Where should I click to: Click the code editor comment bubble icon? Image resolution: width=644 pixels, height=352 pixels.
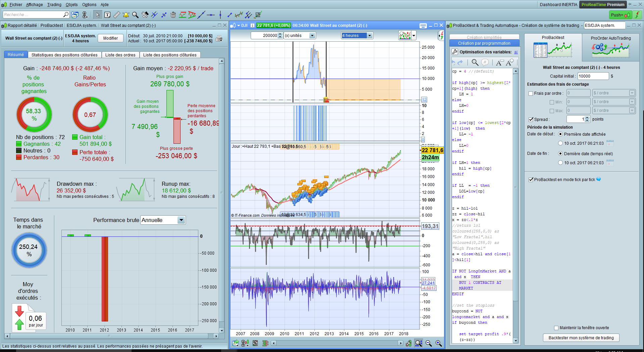click(485, 62)
